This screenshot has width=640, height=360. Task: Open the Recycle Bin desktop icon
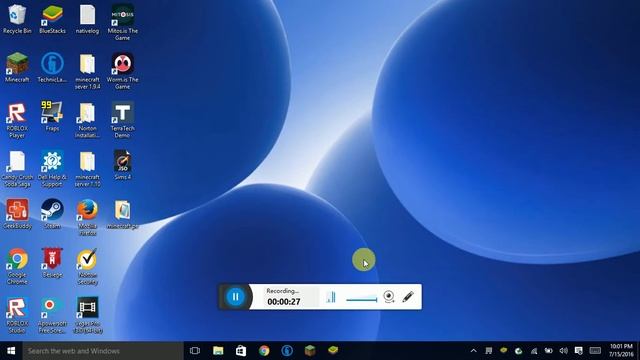point(17,19)
